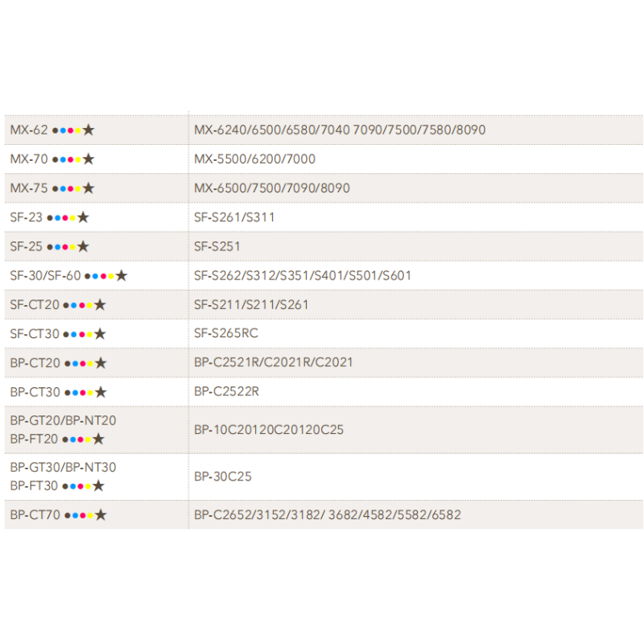644x644 pixels.
Task: Click the star beside BP-FT30
Action: [98, 485]
